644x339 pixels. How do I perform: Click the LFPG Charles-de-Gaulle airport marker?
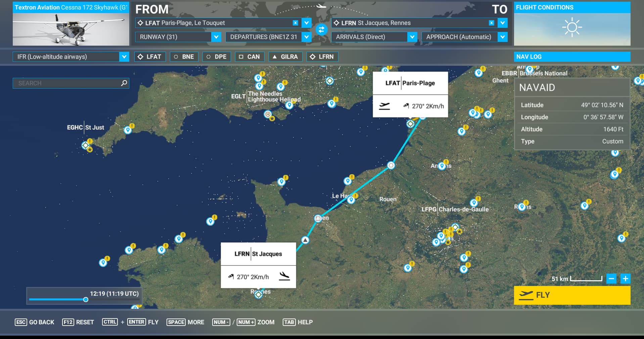point(455,227)
